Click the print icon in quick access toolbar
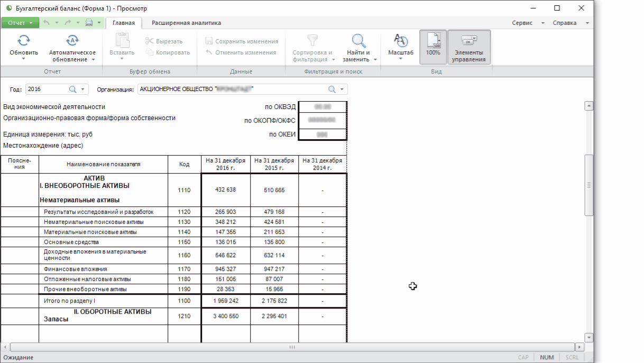The width and height of the screenshot is (644, 363). tap(89, 23)
